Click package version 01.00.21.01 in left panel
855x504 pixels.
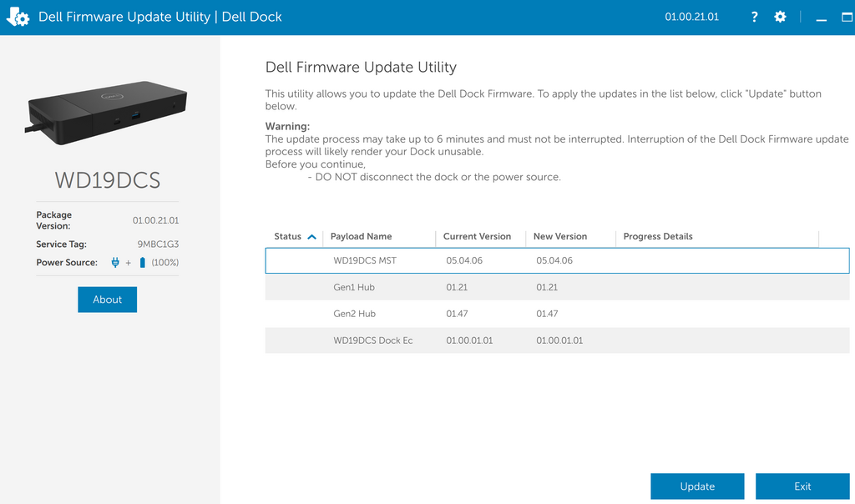pyautogui.click(x=155, y=220)
